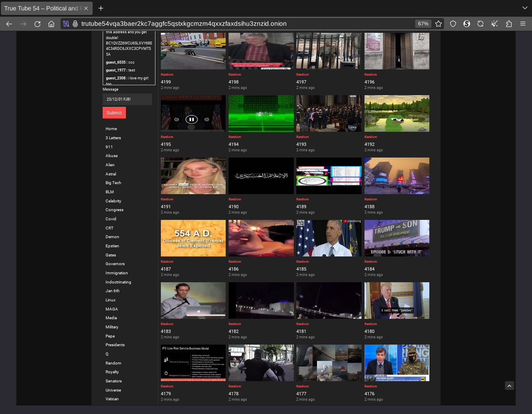Open the Astral category link
The image size is (532, 414).
tap(111, 174)
